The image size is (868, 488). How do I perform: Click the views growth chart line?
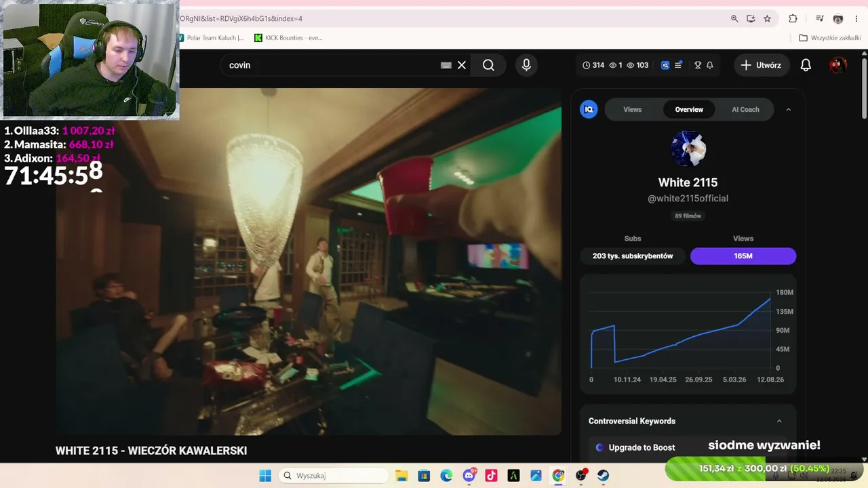pos(682,334)
